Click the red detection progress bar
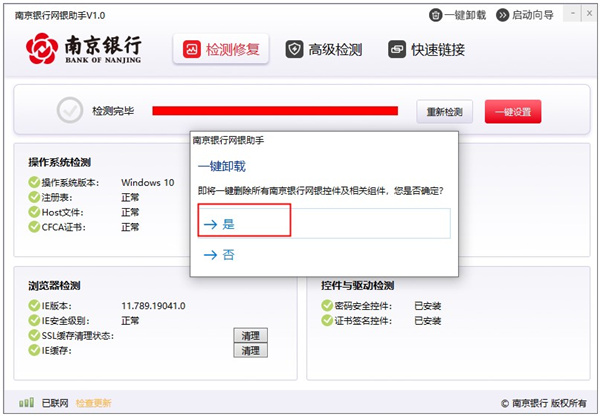 [x=275, y=111]
